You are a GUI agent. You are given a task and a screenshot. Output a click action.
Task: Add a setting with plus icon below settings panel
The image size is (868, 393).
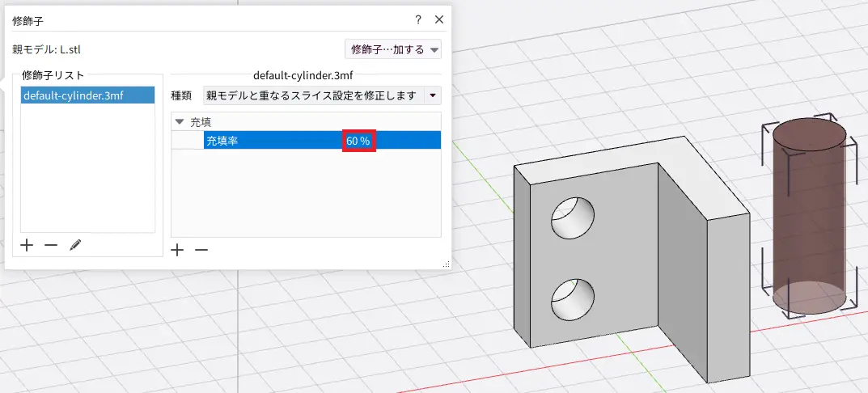[178, 250]
